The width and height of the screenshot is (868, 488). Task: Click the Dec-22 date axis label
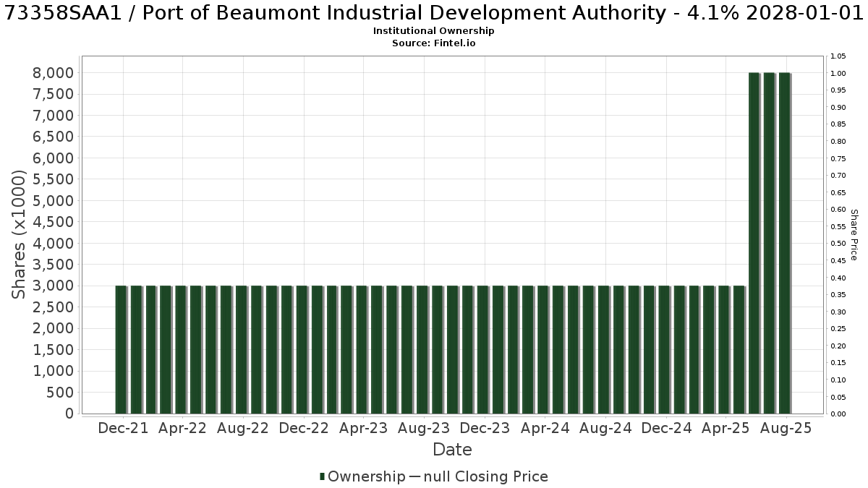(304, 428)
